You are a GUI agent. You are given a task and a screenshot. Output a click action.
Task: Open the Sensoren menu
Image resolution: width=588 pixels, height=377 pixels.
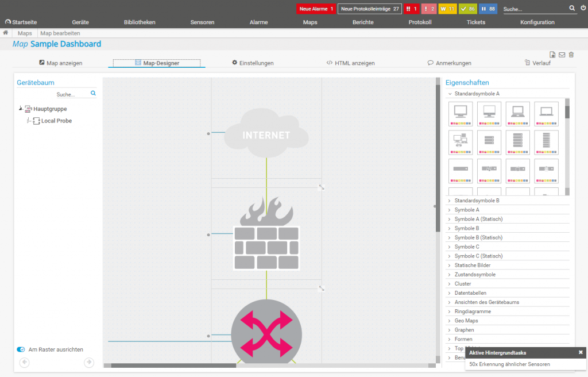pyautogui.click(x=202, y=22)
